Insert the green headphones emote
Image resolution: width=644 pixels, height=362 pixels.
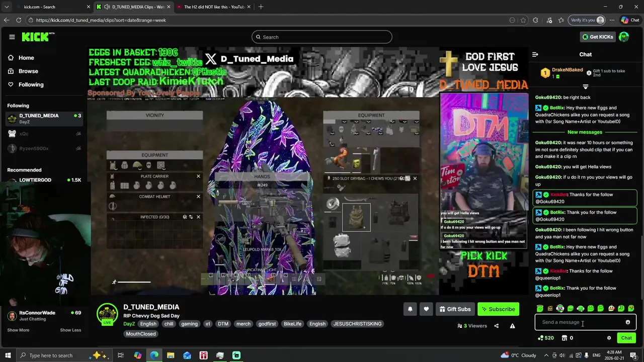(581, 308)
